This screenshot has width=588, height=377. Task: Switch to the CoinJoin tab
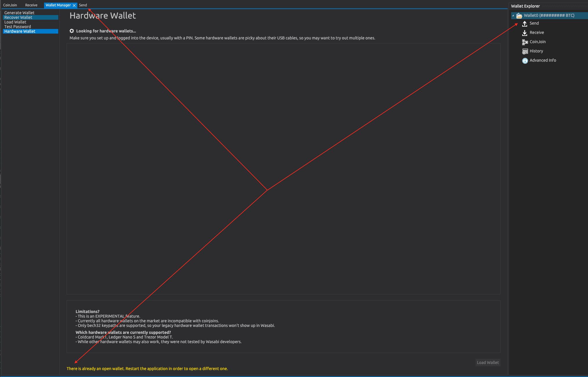pos(10,5)
